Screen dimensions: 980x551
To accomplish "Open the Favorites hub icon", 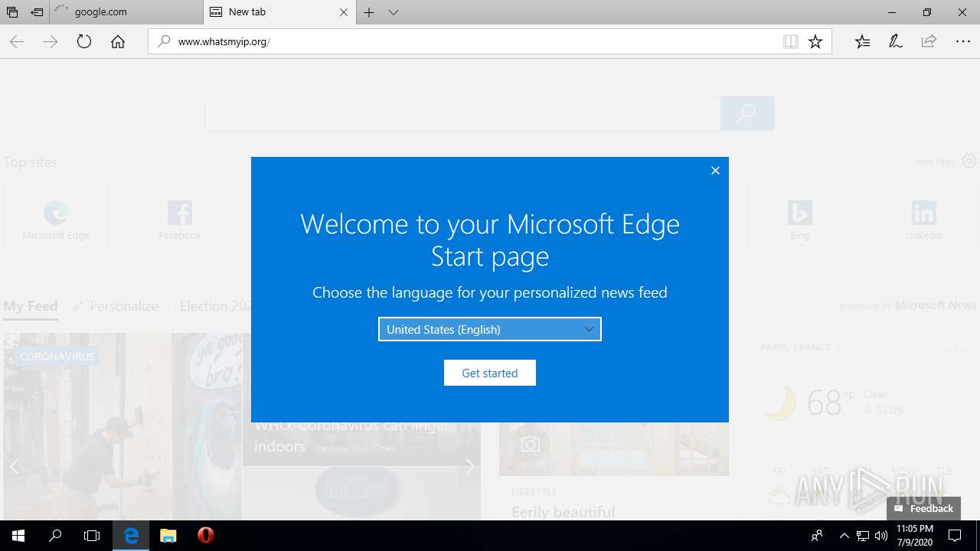I will click(x=863, y=42).
